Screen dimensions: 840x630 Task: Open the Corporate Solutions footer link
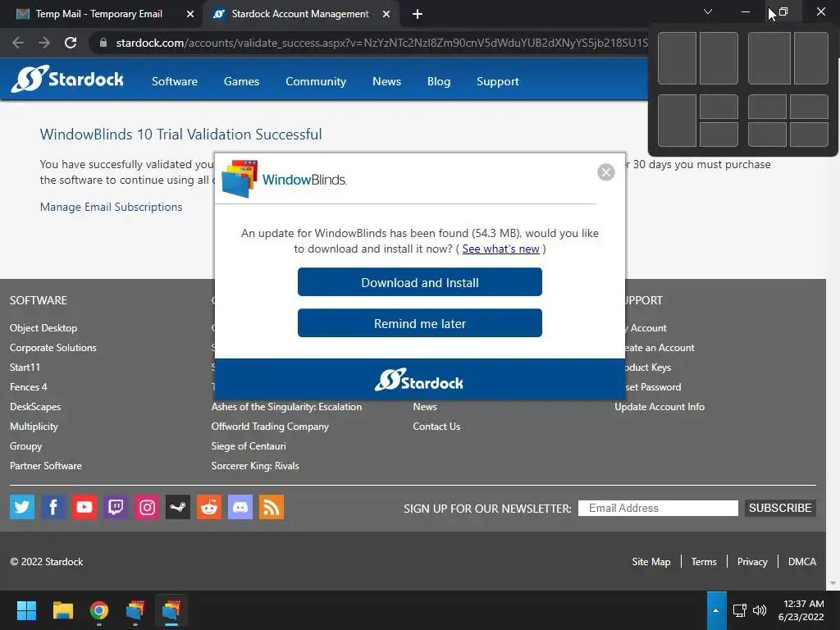53,348
